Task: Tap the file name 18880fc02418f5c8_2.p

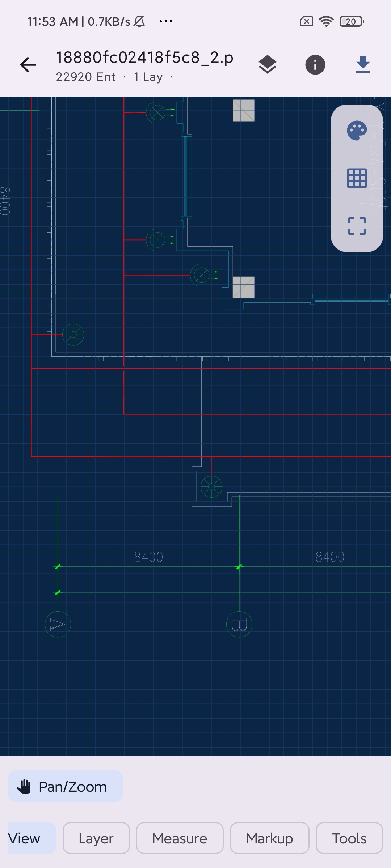Action: pyautogui.click(x=145, y=58)
